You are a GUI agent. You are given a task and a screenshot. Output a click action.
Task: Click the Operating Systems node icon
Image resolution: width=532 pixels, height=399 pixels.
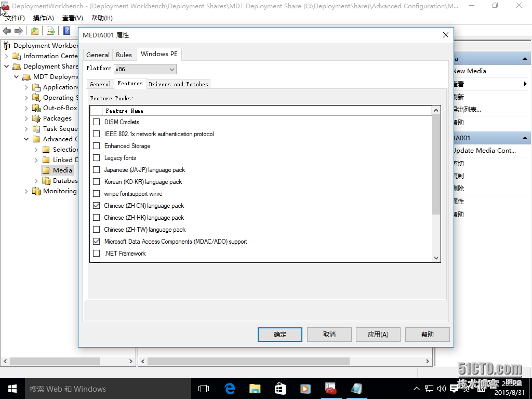pos(36,98)
